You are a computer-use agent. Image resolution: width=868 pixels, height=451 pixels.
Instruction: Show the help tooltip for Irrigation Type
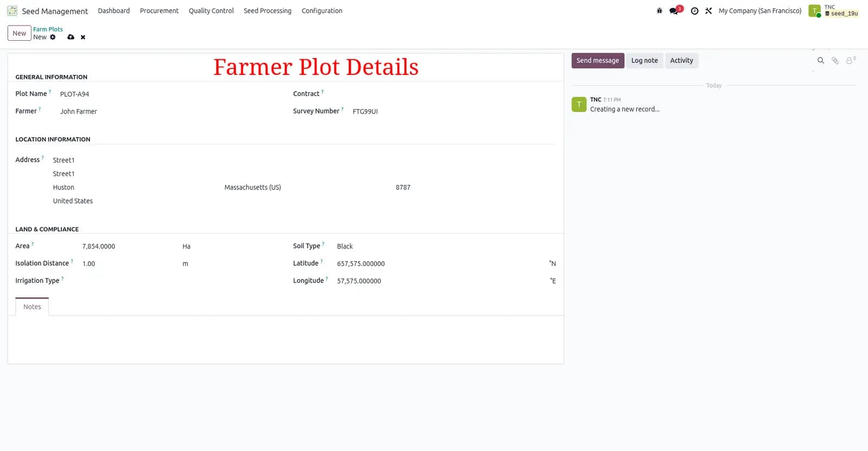point(62,278)
